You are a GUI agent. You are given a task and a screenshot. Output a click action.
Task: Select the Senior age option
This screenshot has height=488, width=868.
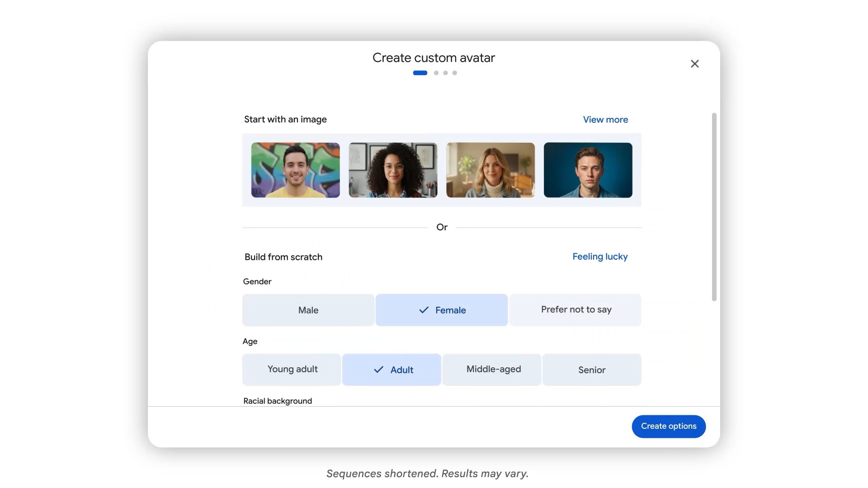point(591,369)
